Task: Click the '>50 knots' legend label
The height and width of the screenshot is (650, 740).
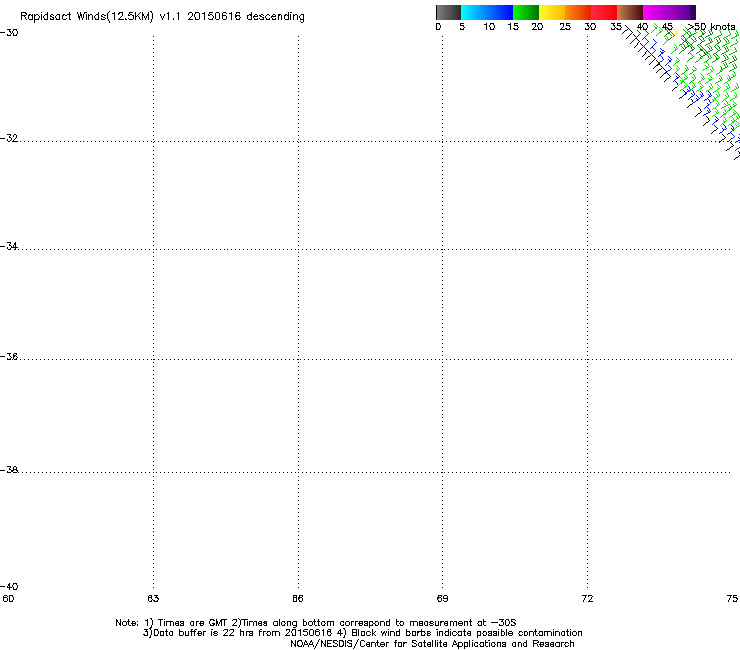Action: (712, 27)
